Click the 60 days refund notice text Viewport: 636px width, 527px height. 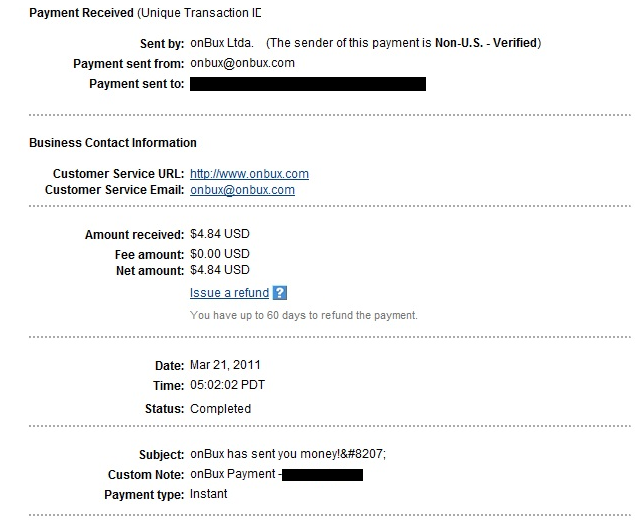click(x=303, y=316)
